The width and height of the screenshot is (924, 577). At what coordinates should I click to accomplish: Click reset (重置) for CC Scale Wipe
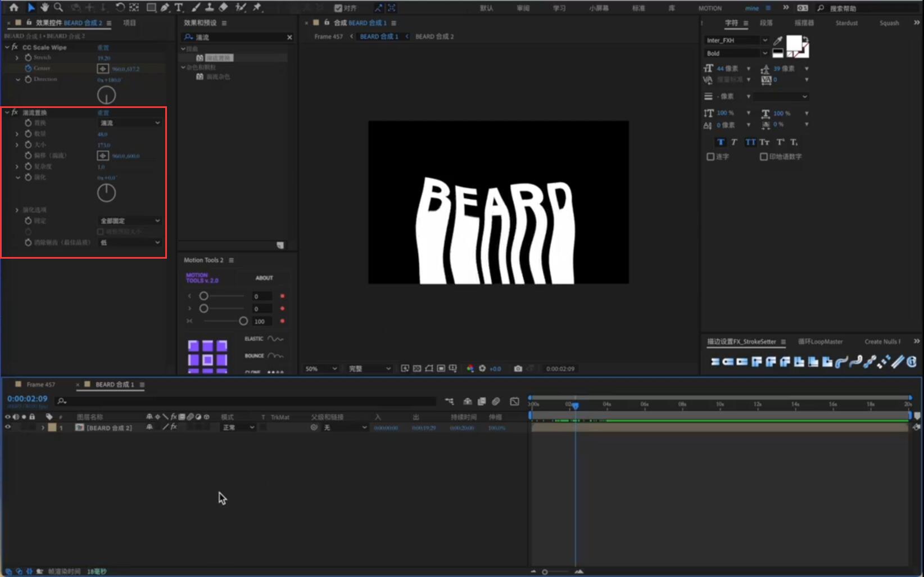click(103, 48)
